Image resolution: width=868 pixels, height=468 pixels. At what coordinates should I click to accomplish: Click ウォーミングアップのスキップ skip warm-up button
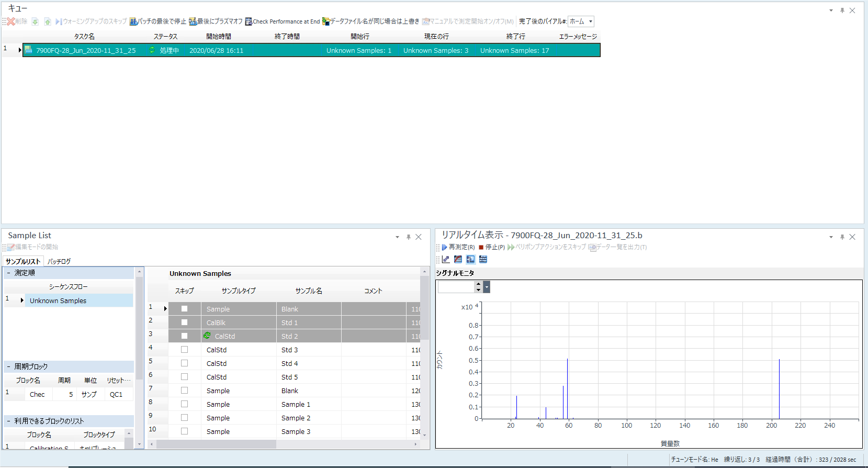click(91, 21)
